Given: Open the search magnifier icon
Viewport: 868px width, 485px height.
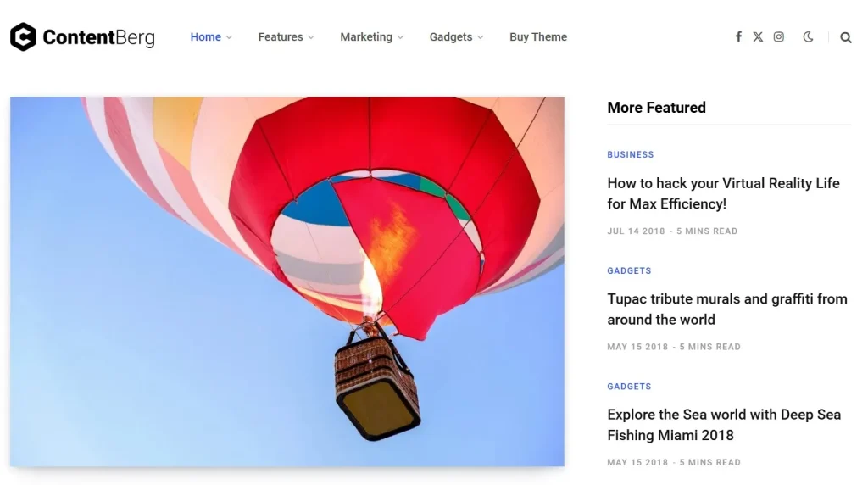Looking at the screenshot, I should pyautogui.click(x=845, y=37).
